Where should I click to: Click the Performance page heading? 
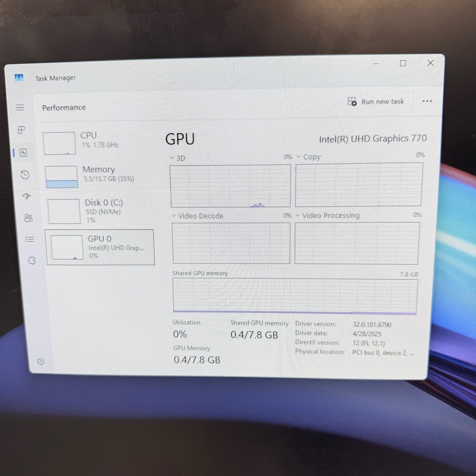pyautogui.click(x=64, y=107)
